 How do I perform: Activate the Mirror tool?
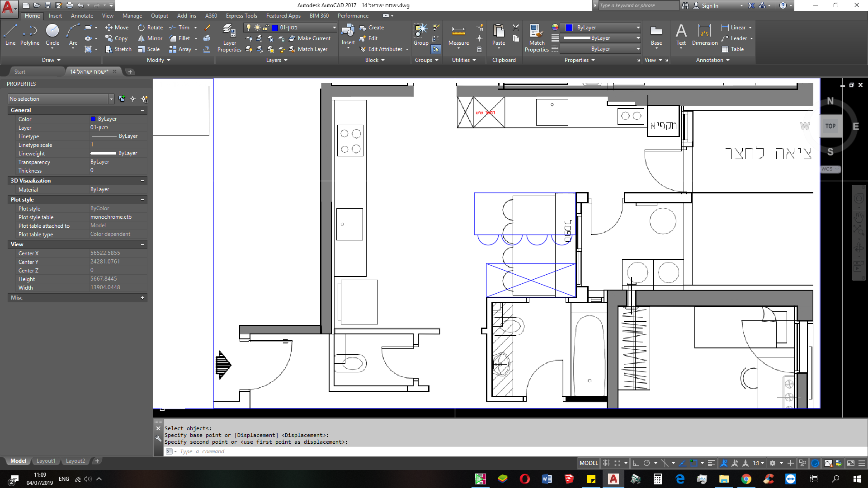[x=150, y=38]
